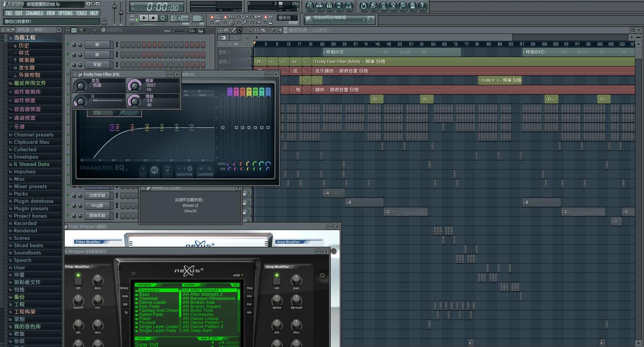Open the online news panel dropdown arrow
Image resolution: width=644 pixels, height=347 pixels.
pyautogui.click(x=363, y=20)
